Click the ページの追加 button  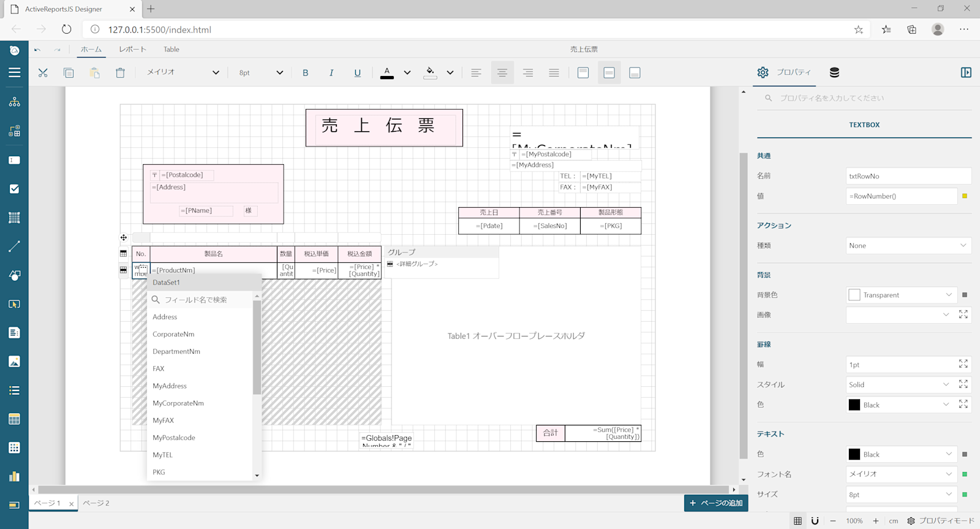[716, 503]
